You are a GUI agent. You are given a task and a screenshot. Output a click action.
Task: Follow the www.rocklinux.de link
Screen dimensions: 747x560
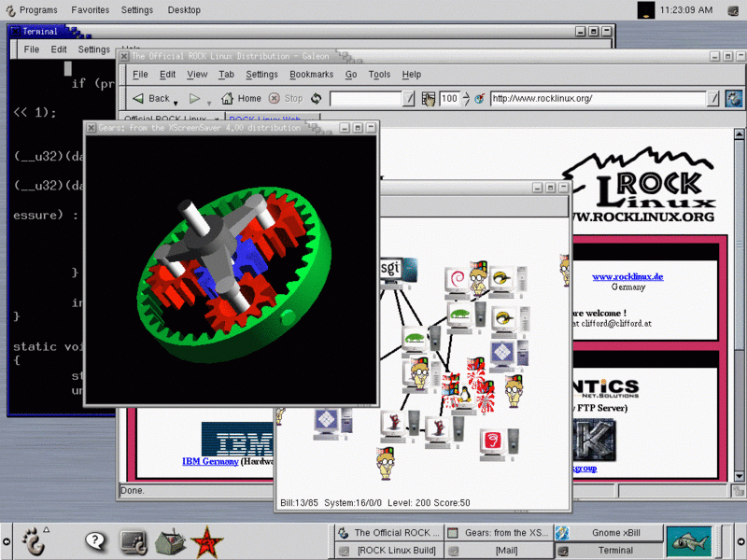[x=627, y=276]
